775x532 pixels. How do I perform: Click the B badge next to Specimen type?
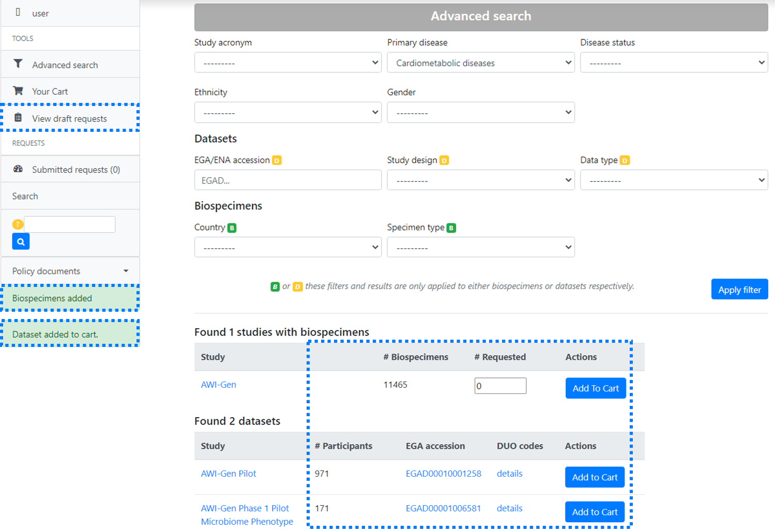tap(451, 228)
